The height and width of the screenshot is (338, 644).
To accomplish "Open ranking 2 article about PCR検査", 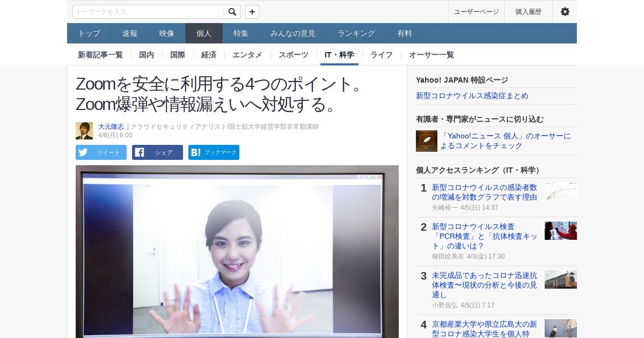I will coord(485,236).
